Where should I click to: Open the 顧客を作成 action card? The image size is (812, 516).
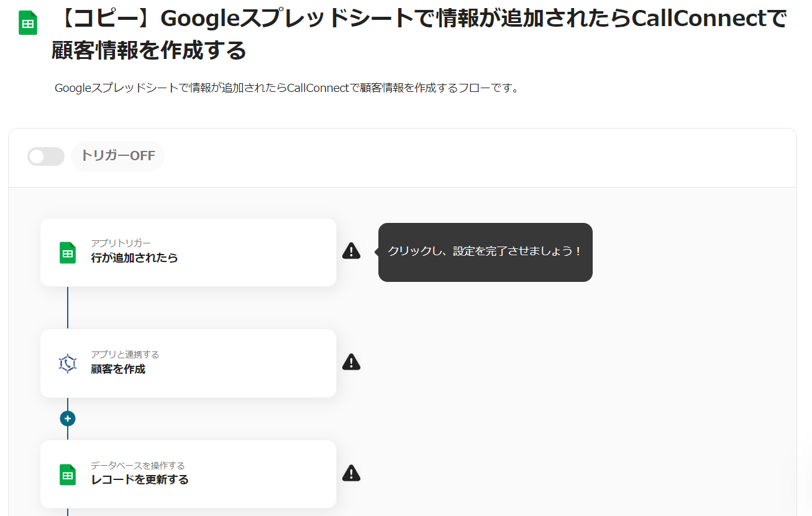pyautogui.click(x=188, y=363)
